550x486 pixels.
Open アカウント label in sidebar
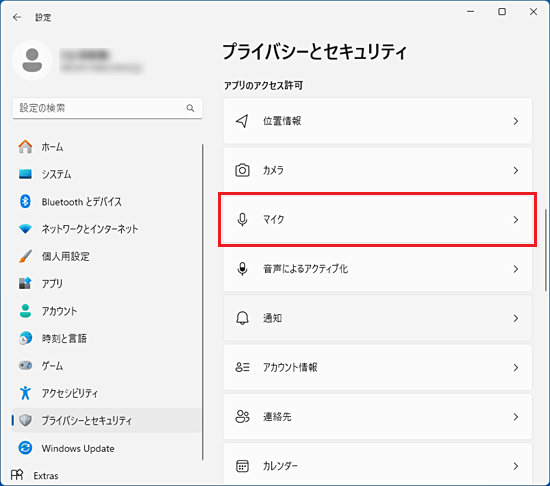(59, 311)
